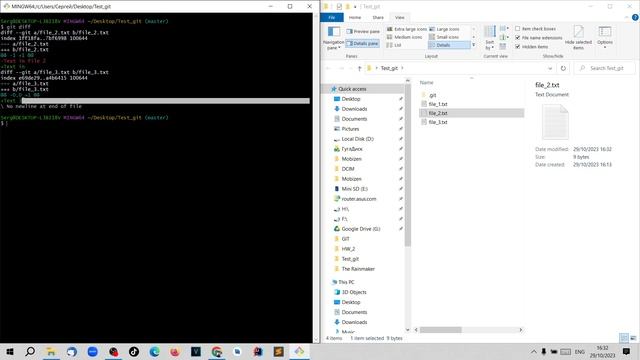The width and height of the screenshot is (640, 360).
Task: Select the Details layout option
Action: (x=449, y=45)
